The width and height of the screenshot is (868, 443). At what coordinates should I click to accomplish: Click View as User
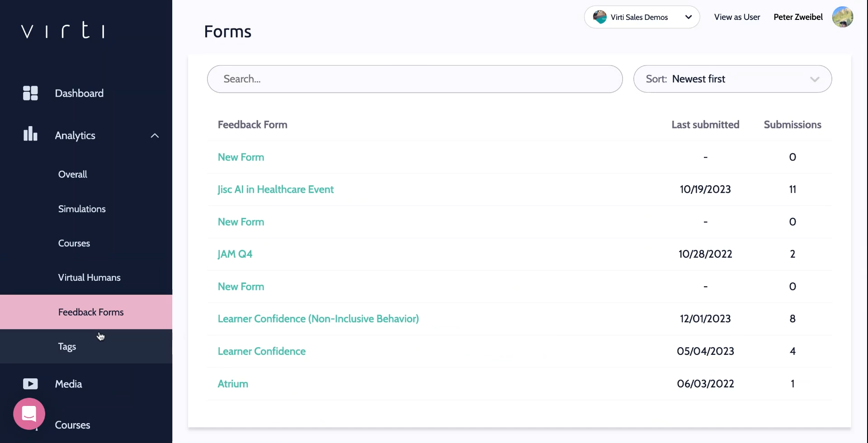[737, 17]
